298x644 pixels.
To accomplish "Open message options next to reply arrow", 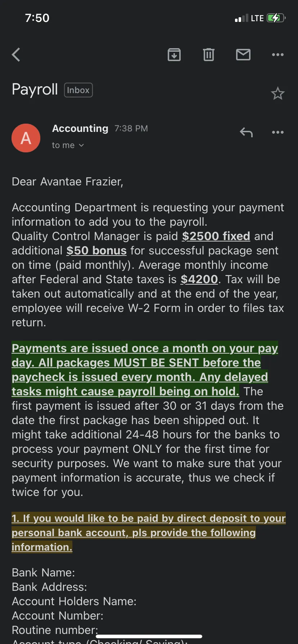I will (x=278, y=132).
